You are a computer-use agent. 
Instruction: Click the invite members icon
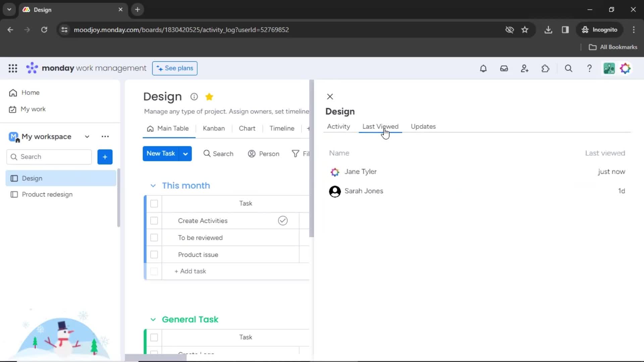click(525, 68)
